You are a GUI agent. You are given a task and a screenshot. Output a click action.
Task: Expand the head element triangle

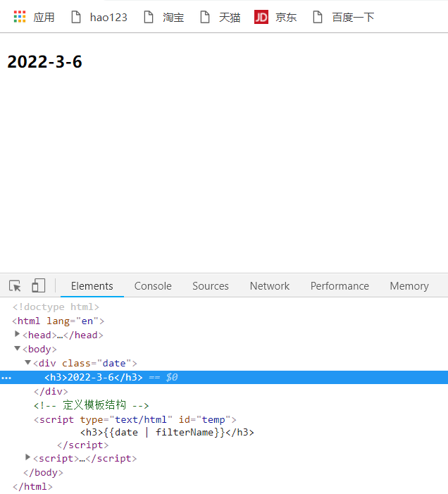[18, 334]
